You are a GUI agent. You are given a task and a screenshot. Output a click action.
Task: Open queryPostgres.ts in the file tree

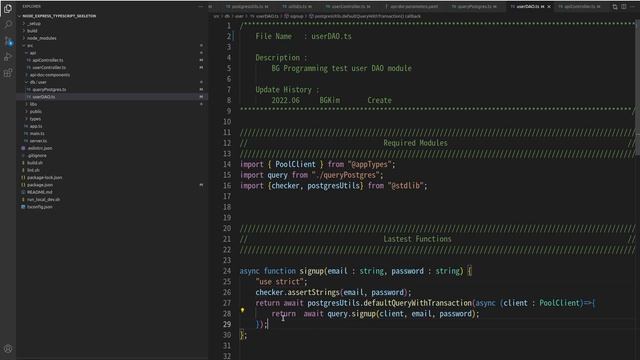49,89
